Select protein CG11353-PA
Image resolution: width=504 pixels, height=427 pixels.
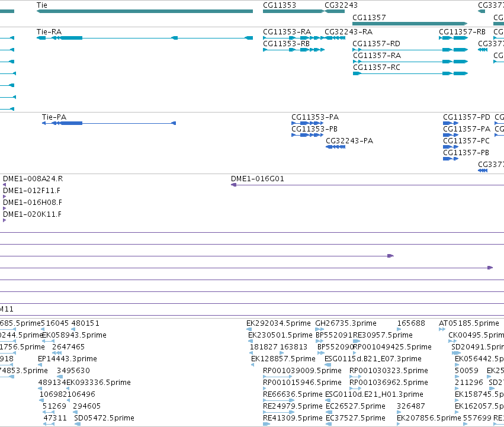[315, 117]
